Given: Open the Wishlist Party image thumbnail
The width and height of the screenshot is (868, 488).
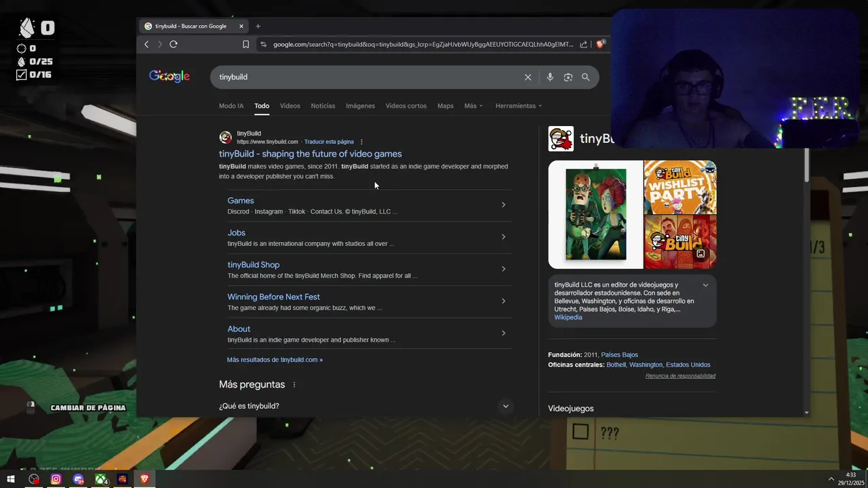Looking at the screenshot, I should (x=680, y=187).
